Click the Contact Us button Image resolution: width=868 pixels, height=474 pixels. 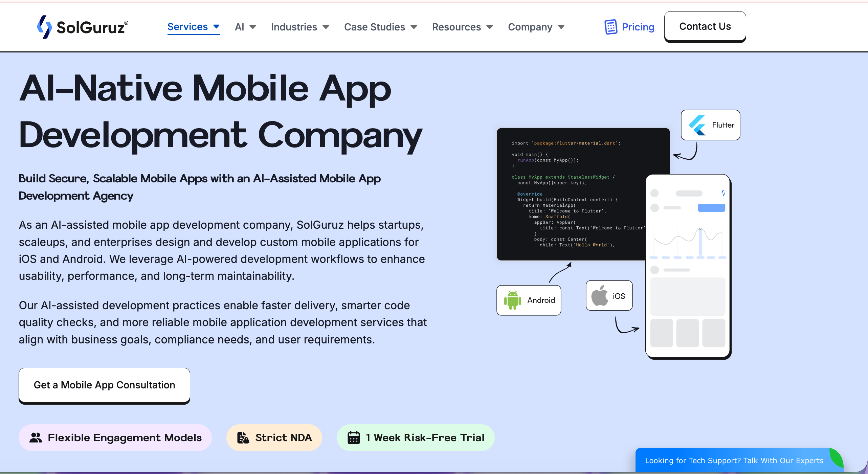[x=705, y=27]
